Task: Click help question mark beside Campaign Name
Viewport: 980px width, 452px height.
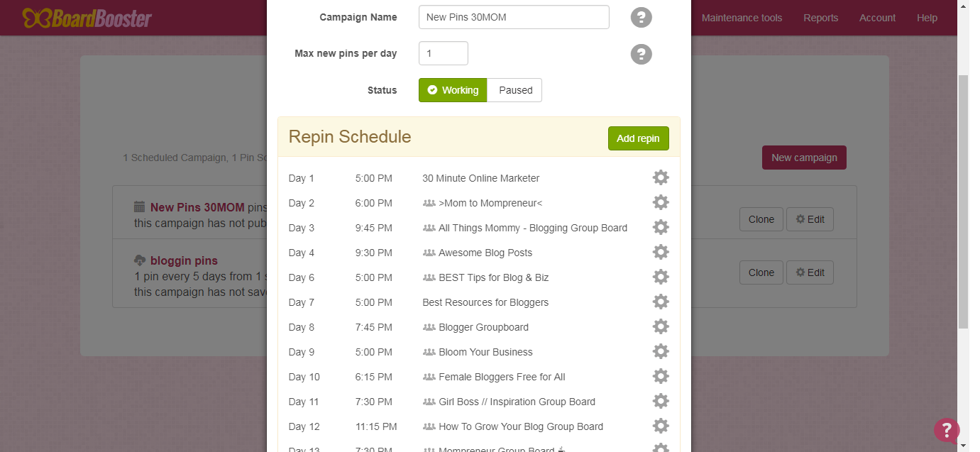Action: click(x=642, y=18)
